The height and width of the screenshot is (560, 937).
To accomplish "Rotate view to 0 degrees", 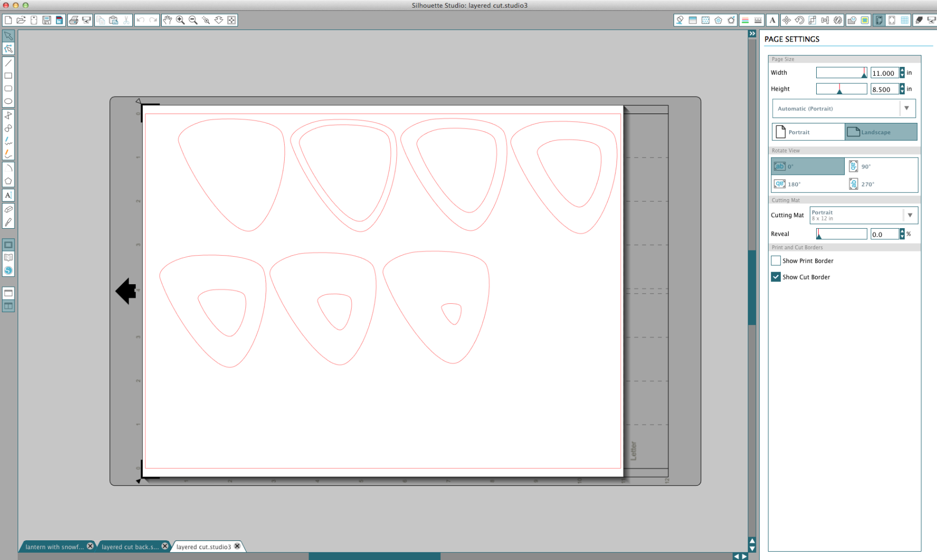I will 808,166.
